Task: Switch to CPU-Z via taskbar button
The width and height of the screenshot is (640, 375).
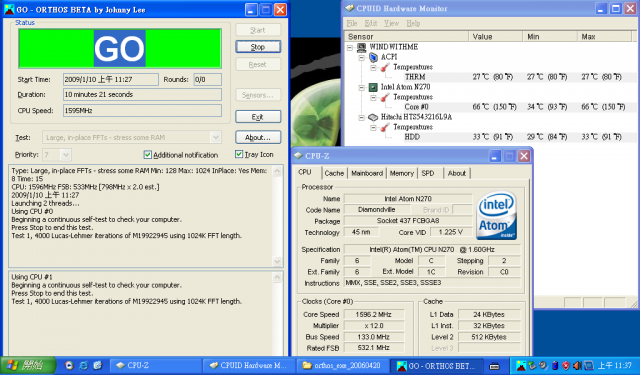Action: tap(155, 366)
